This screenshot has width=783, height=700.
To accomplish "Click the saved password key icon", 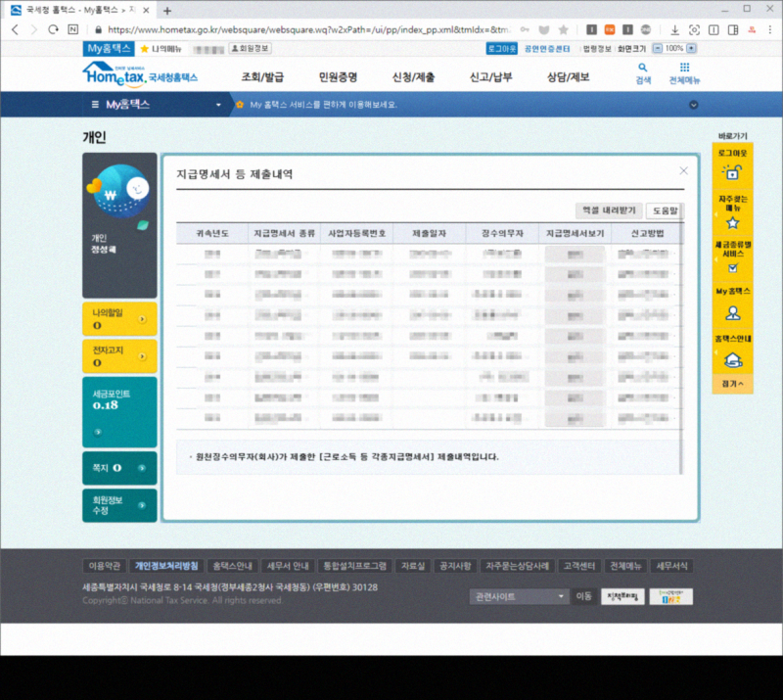I will (x=525, y=30).
